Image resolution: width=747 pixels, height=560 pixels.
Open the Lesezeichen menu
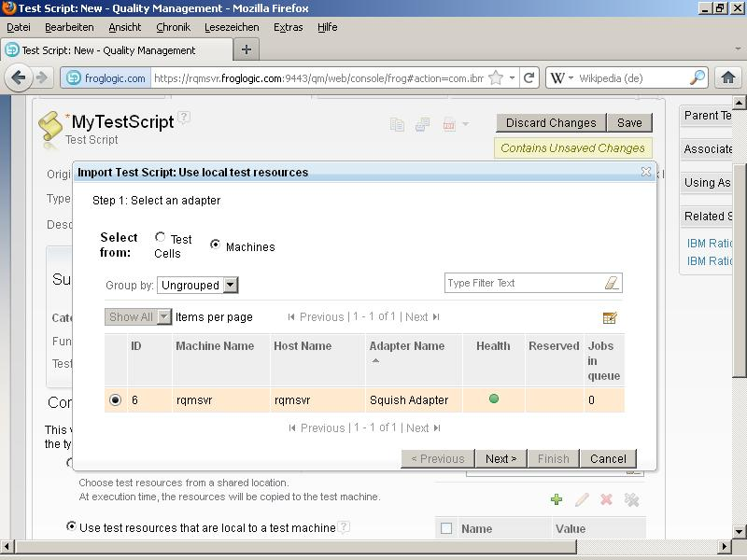click(228, 27)
